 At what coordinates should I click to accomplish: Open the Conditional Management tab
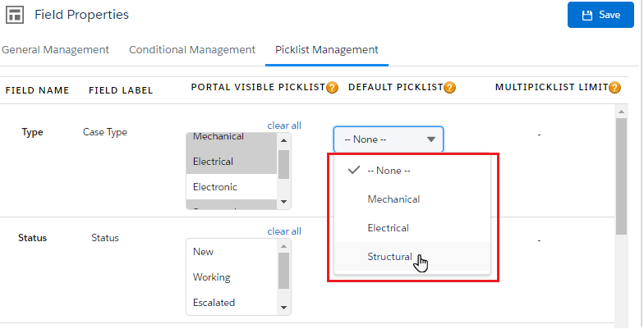tap(191, 50)
